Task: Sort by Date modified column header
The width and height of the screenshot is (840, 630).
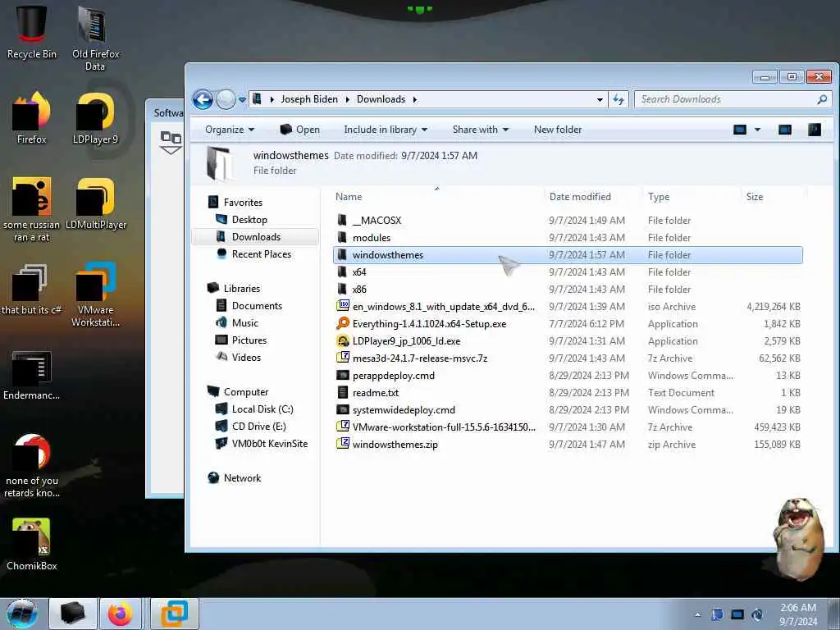Action: click(580, 197)
